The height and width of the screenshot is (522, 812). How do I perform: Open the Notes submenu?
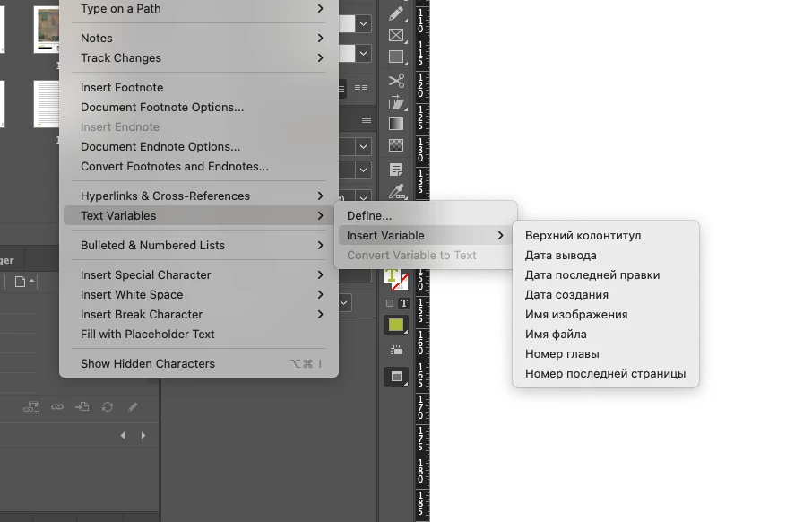[x=199, y=38]
